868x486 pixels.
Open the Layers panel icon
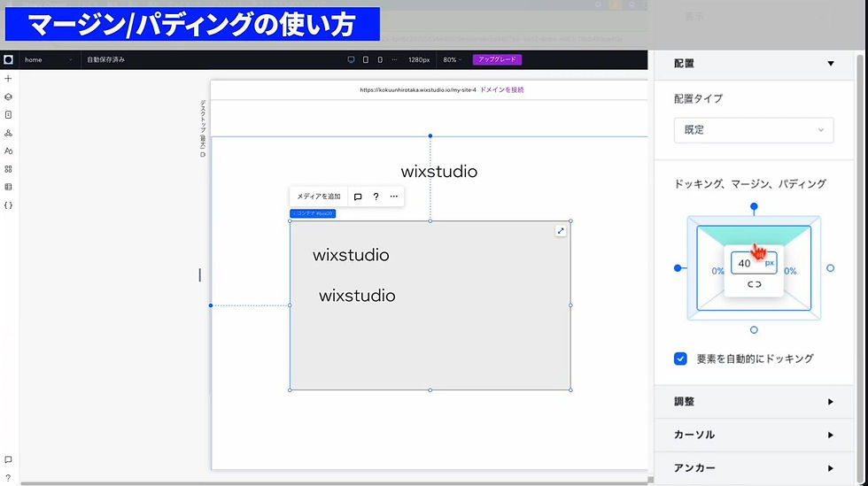click(x=8, y=96)
